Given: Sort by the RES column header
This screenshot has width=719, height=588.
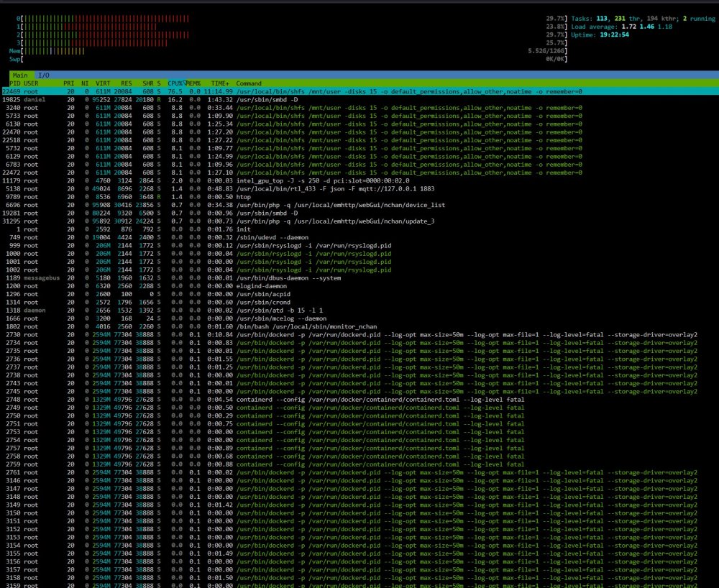Looking at the screenshot, I should [x=126, y=83].
